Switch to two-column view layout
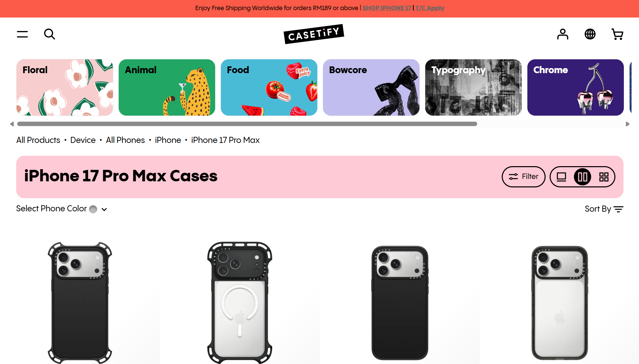 pyautogui.click(x=582, y=177)
